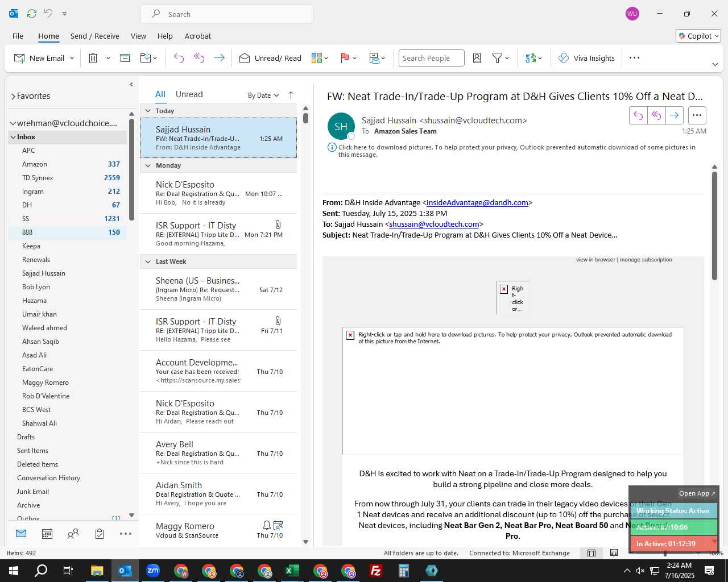Image resolution: width=728 pixels, height=582 pixels.
Task: Open Nick D'Esposito Monday email
Action: [218, 193]
